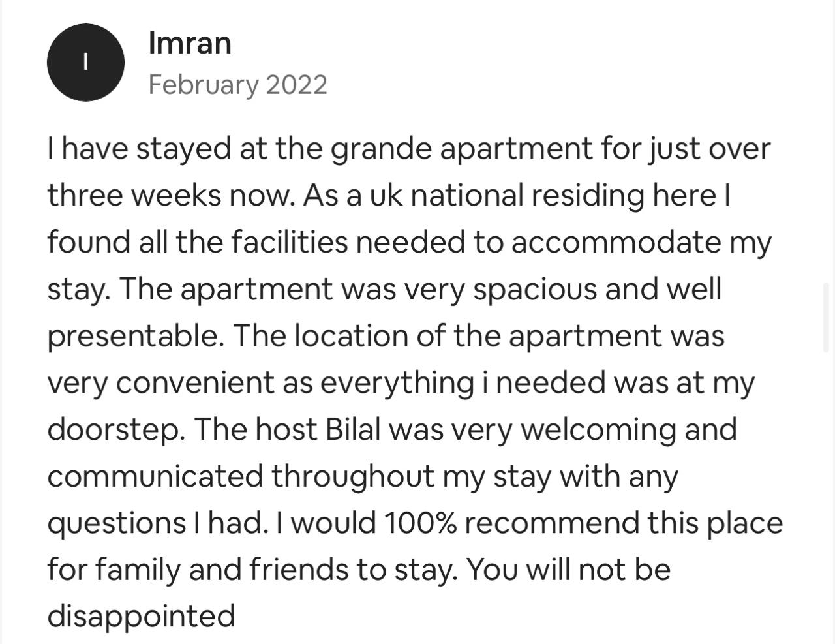Click the words uk national
This screenshot has width=835, height=644.
[447, 194]
